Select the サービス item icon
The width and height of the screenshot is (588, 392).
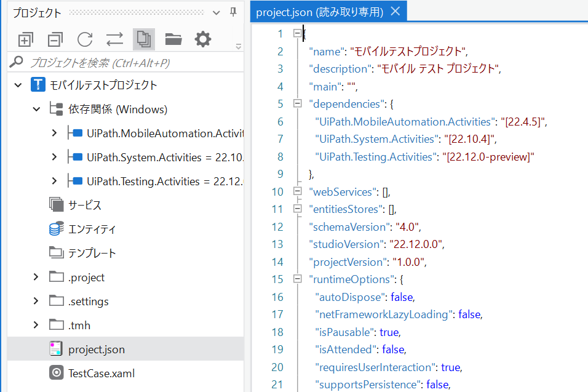(x=56, y=204)
